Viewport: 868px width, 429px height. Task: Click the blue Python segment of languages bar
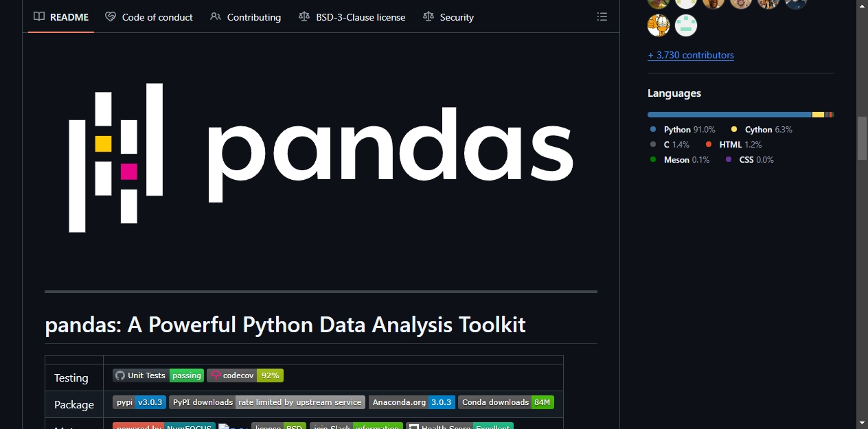729,115
